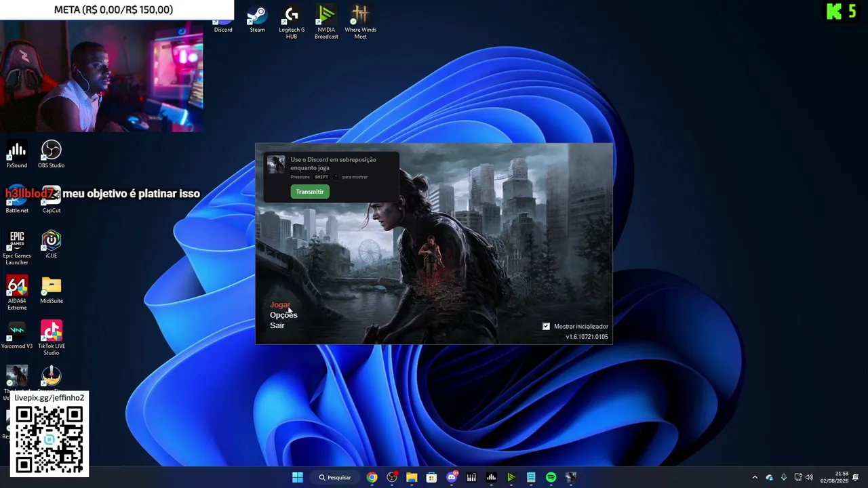Open the clock showing 21:53
The width and height of the screenshot is (868, 488).
pyautogui.click(x=834, y=477)
